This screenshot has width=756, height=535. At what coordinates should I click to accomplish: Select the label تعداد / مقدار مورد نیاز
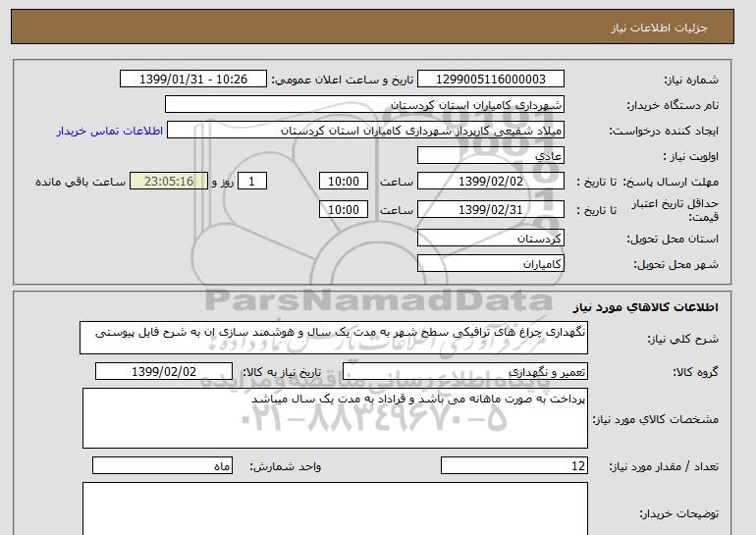664,467
